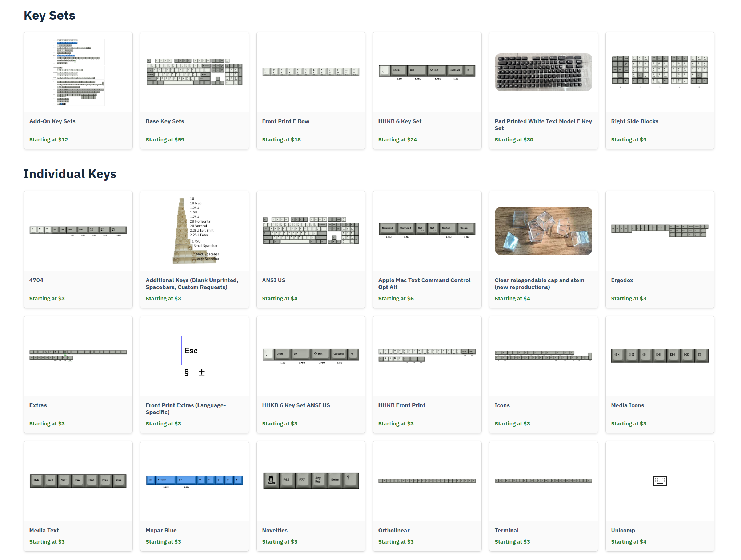Open the Ortholinear keys image
This screenshot has width=741, height=560.
[x=427, y=481]
